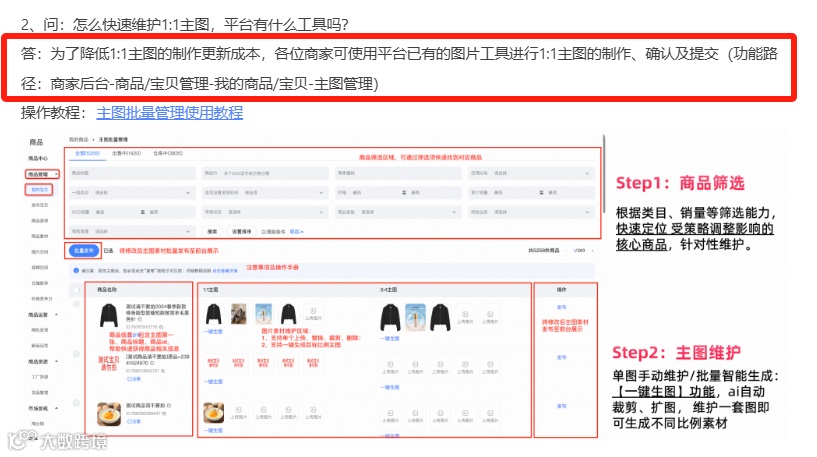The image size is (817, 457).
Task: Collapse the 商品运营 sidebar group arrow
Action: [56, 315]
